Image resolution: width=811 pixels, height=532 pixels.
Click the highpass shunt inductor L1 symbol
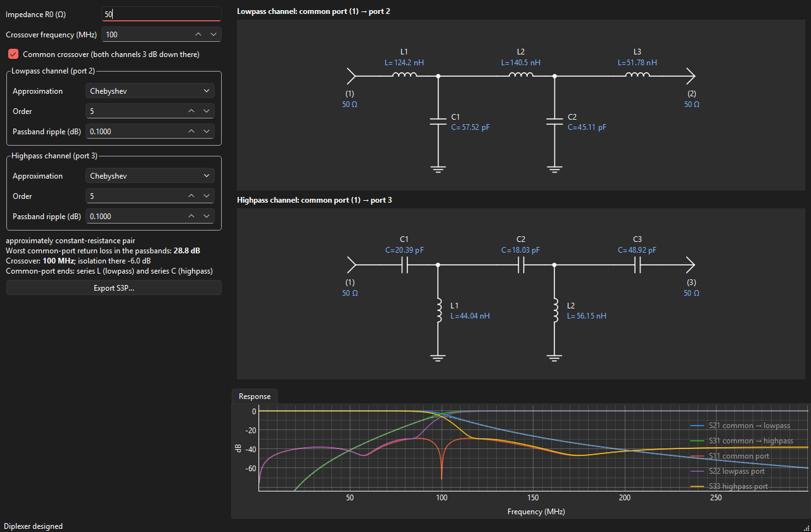click(x=438, y=311)
